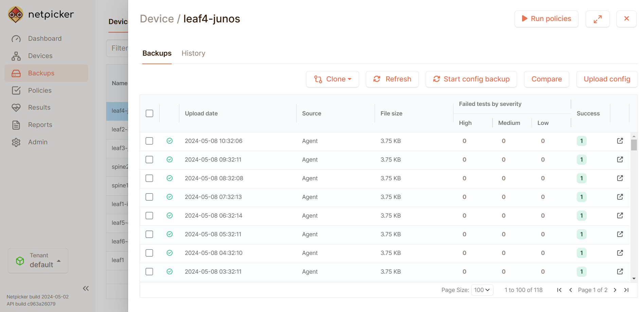This screenshot has width=644, height=312.
Task: Open the Page Size 100 dropdown
Action: point(482,290)
